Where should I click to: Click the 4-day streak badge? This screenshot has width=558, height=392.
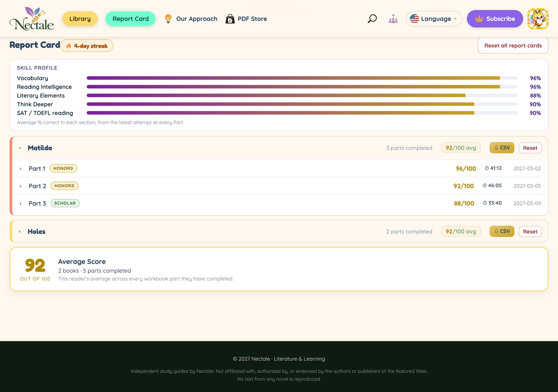point(87,46)
